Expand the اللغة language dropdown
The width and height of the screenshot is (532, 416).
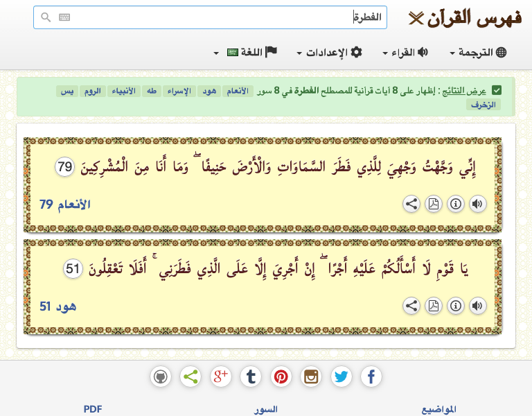(245, 52)
